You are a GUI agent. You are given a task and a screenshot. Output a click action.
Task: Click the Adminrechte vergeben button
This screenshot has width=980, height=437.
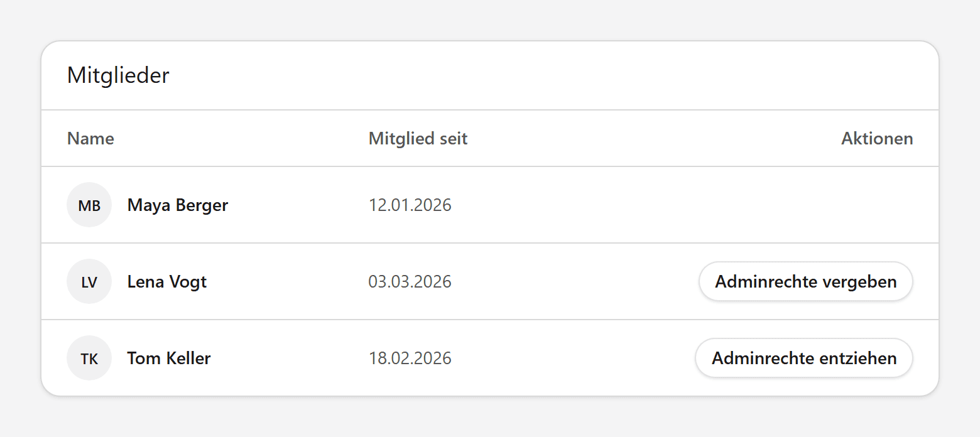pyautogui.click(x=805, y=281)
